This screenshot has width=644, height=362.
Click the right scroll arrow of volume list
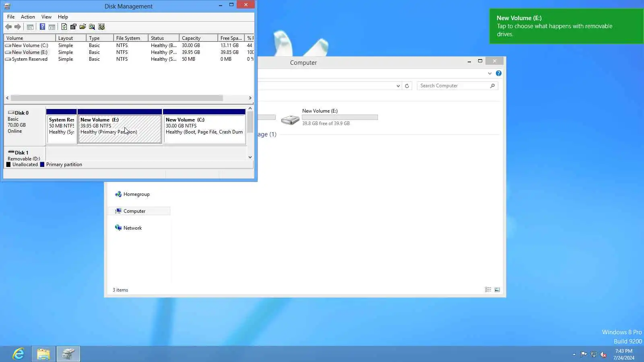[x=250, y=98]
